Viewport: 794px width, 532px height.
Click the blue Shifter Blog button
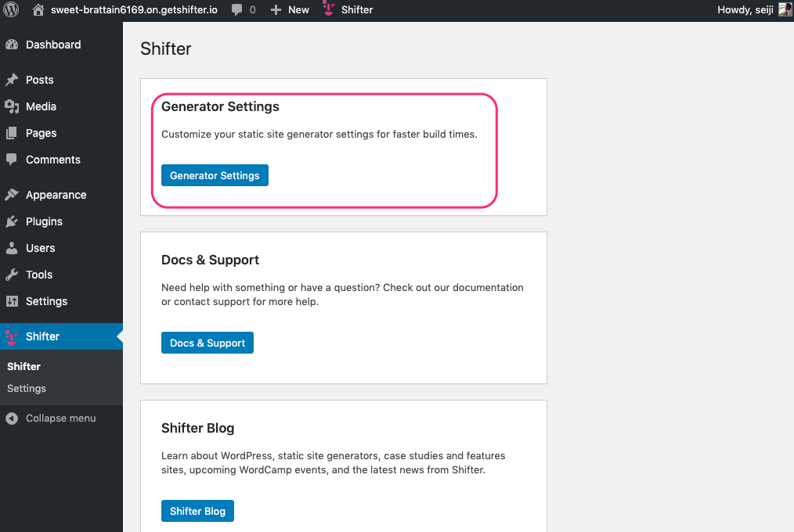(197, 511)
